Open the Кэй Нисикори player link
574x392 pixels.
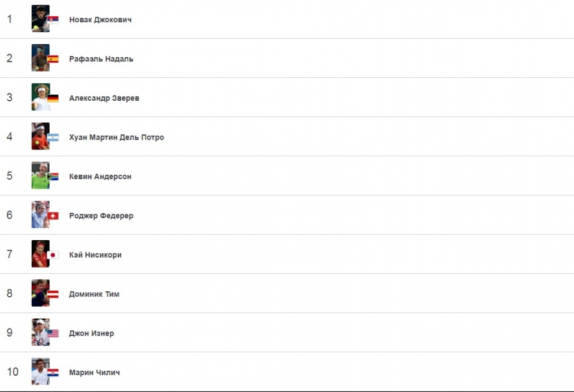[95, 254]
